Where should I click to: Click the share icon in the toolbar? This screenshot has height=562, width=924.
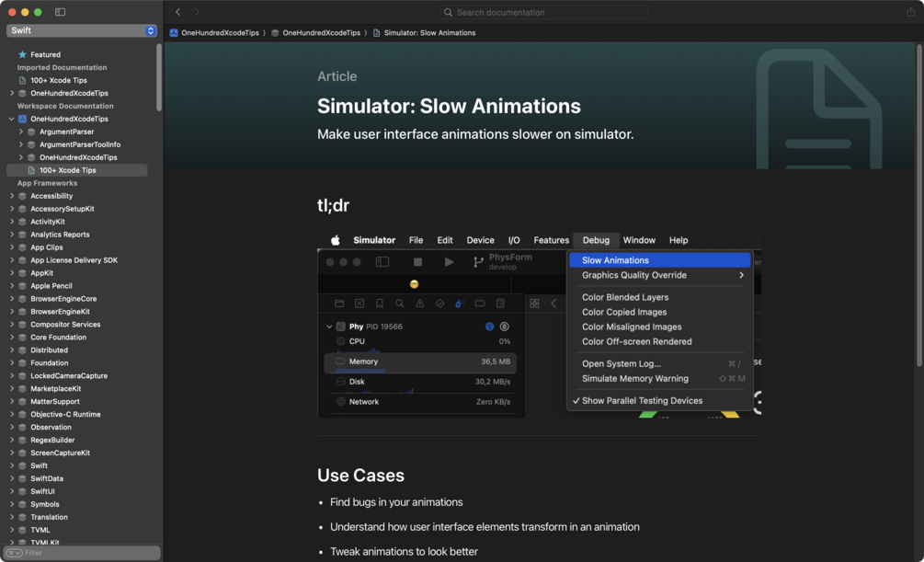(910, 12)
